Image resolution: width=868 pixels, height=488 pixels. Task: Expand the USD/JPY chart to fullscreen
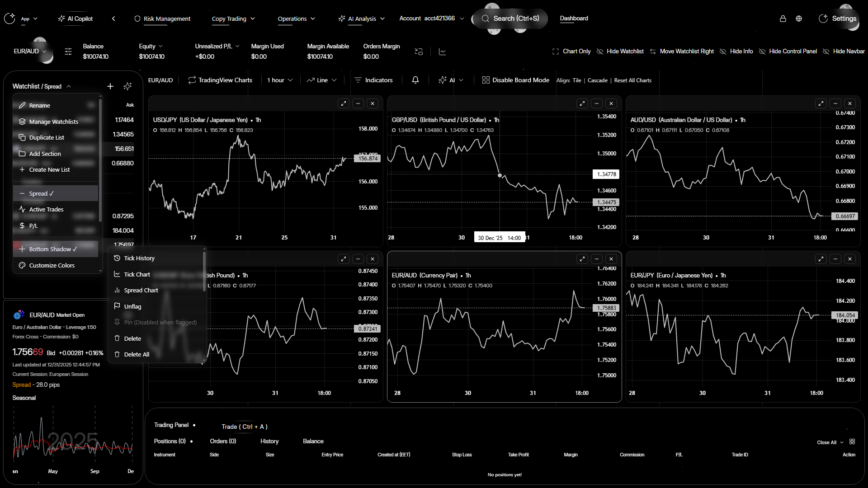pyautogui.click(x=344, y=103)
